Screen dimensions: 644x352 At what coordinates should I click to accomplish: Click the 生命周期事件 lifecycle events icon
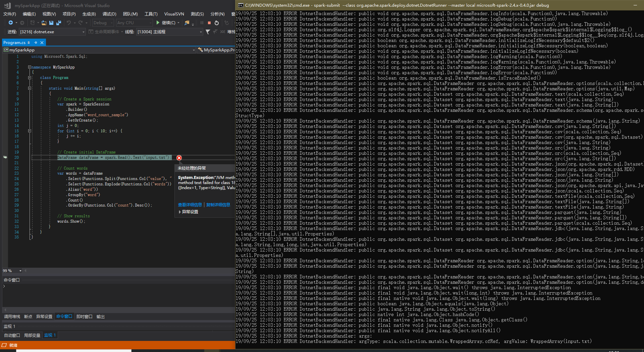click(x=91, y=32)
